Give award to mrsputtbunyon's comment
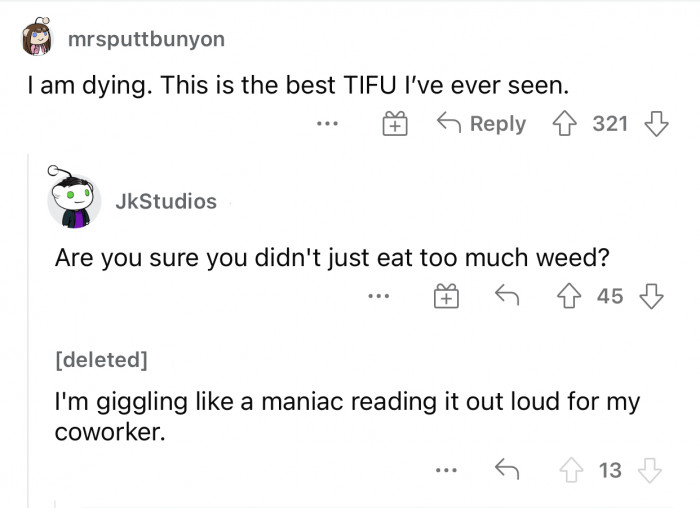Screen dimensions: 700x508 click(395, 125)
